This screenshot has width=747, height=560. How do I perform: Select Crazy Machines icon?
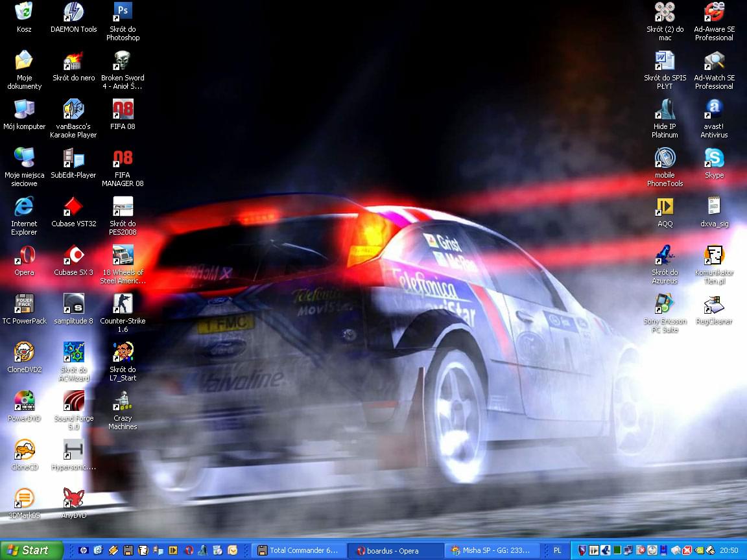point(123,410)
